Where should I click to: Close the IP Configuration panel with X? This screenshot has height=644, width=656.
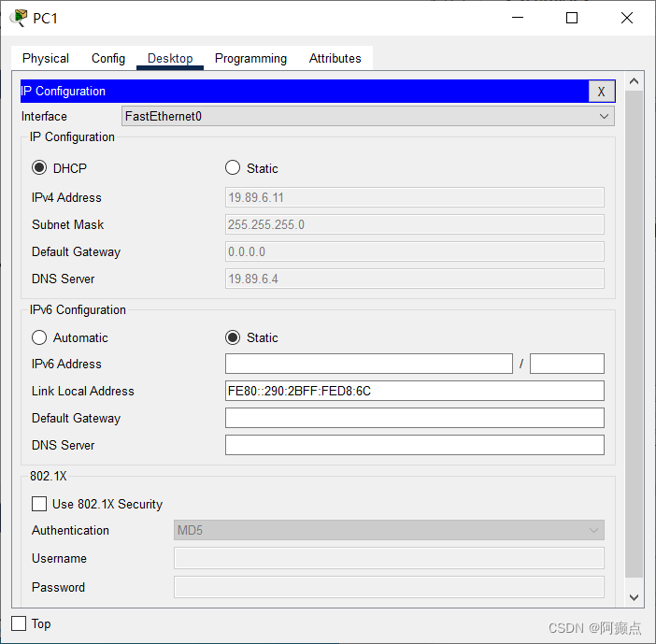click(x=601, y=92)
